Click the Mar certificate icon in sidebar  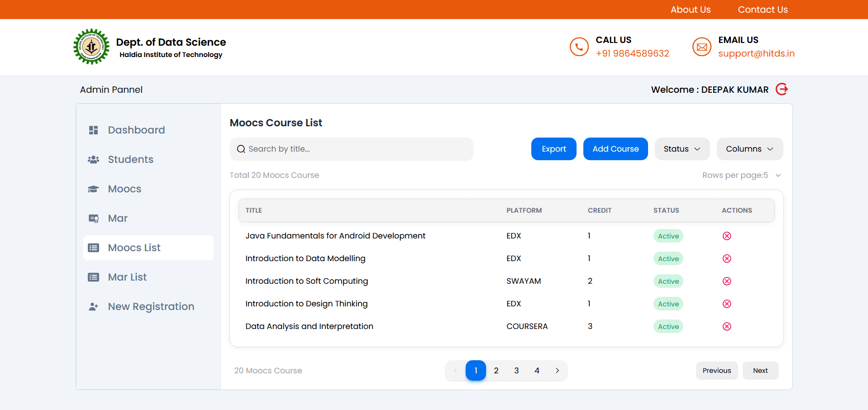click(93, 219)
